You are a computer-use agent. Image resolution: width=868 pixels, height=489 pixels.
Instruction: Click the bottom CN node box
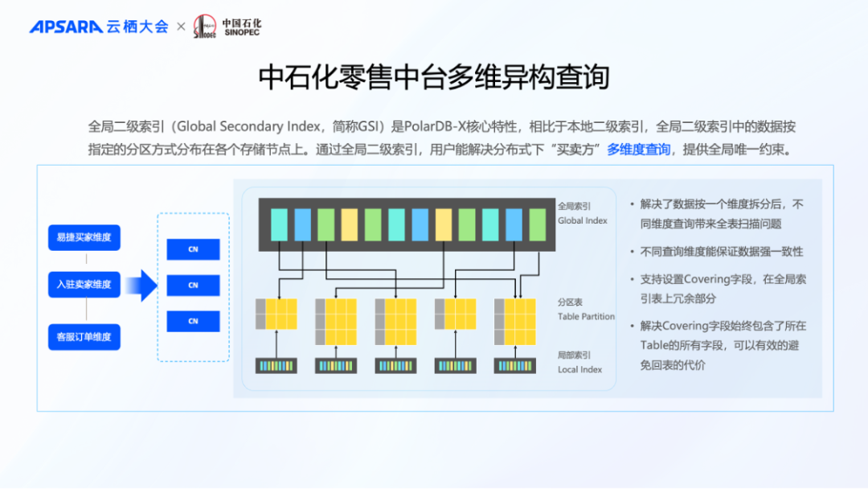click(193, 321)
